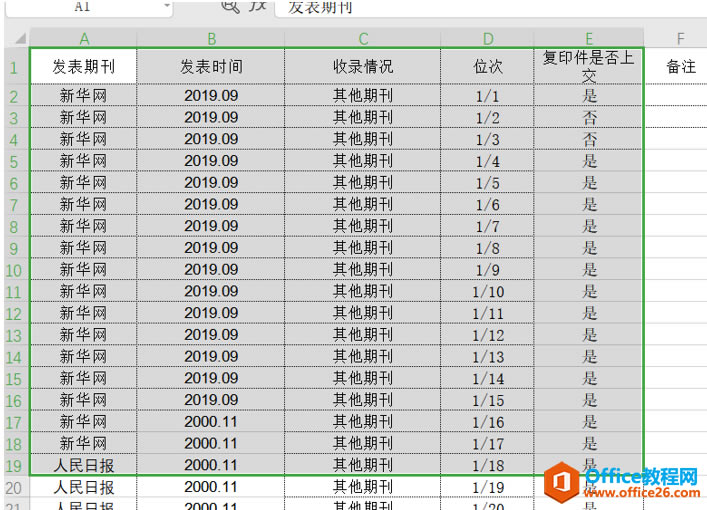Click cell with value 1/18
This screenshot has height=510, width=707.
tap(487, 465)
